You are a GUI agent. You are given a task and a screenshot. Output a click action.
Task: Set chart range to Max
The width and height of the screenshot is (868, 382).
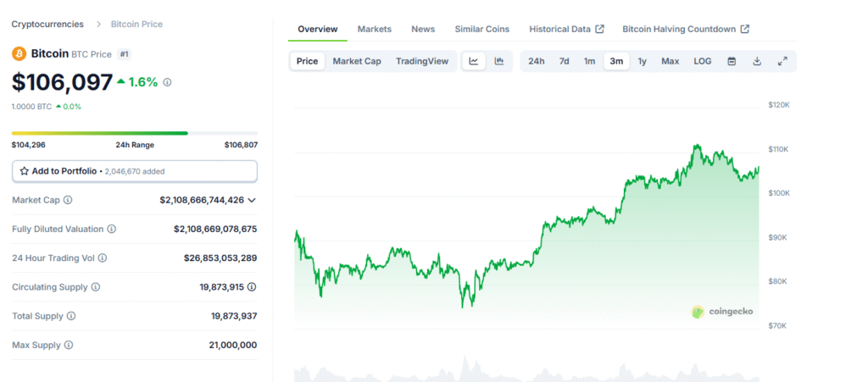tap(670, 61)
